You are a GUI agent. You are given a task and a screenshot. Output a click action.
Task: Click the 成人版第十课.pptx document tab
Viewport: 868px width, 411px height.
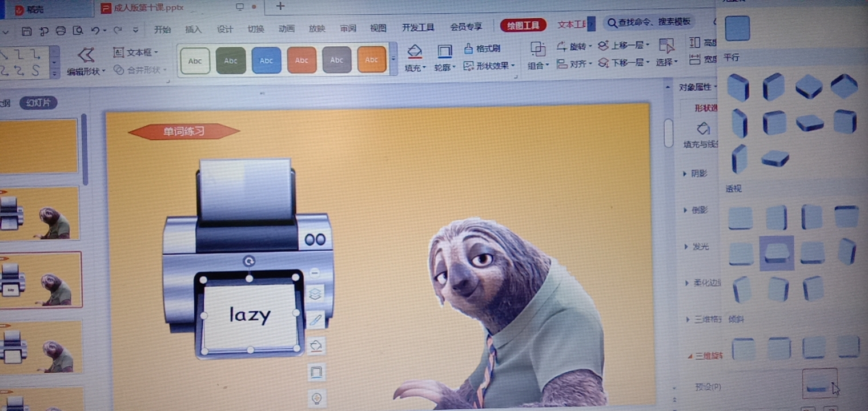148,8
